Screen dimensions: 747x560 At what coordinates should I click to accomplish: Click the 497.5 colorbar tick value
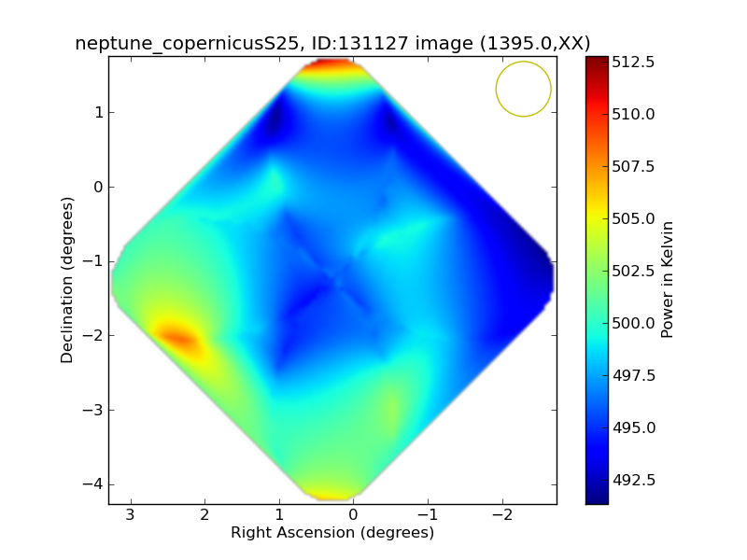point(633,376)
